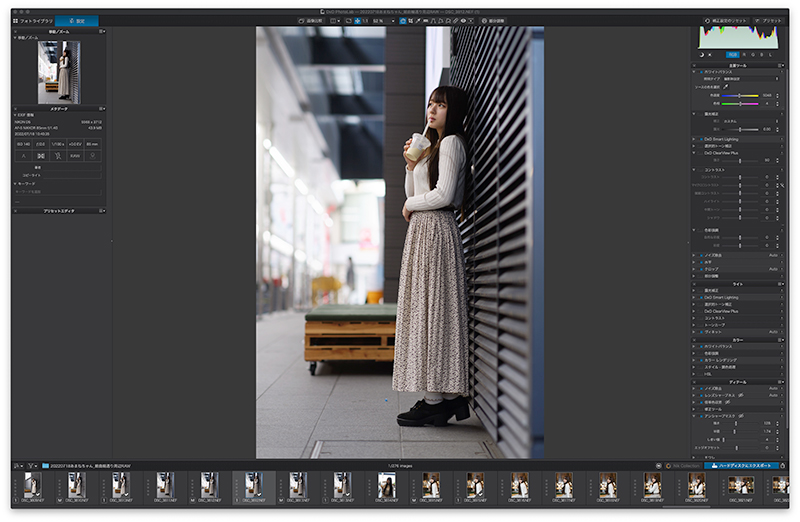Expand the tone curve section
The image size is (800, 522).
[x=694, y=325]
